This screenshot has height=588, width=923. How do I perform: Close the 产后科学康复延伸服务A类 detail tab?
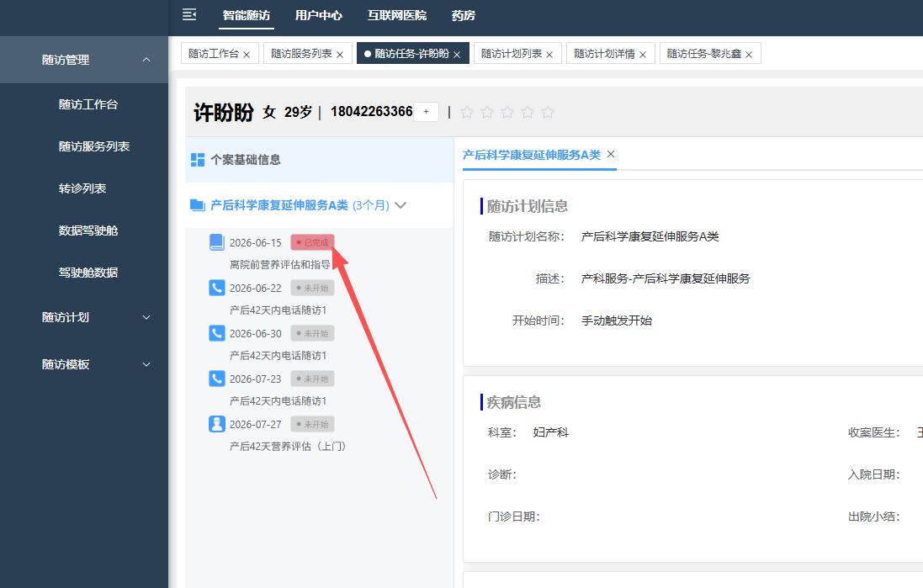(x=611, y=154)
